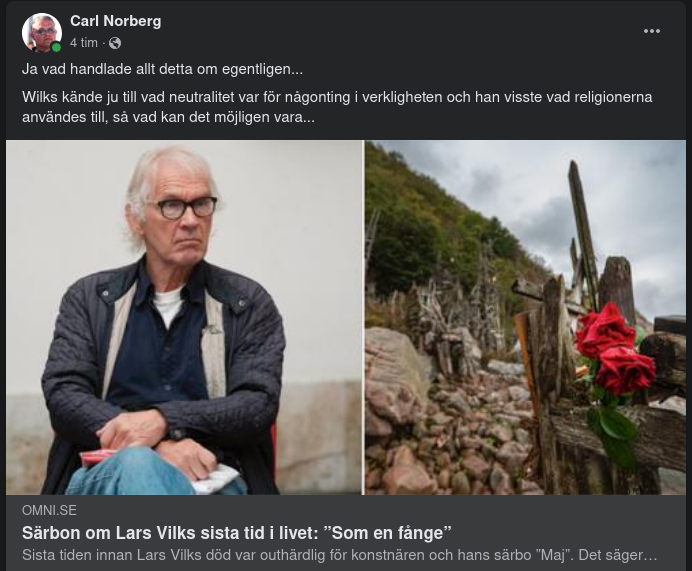Image resolution: width=692 pixels, height=571 pixels.
Task: Open the post permalink via '4 tim'
Action: (x=84, y=43)
